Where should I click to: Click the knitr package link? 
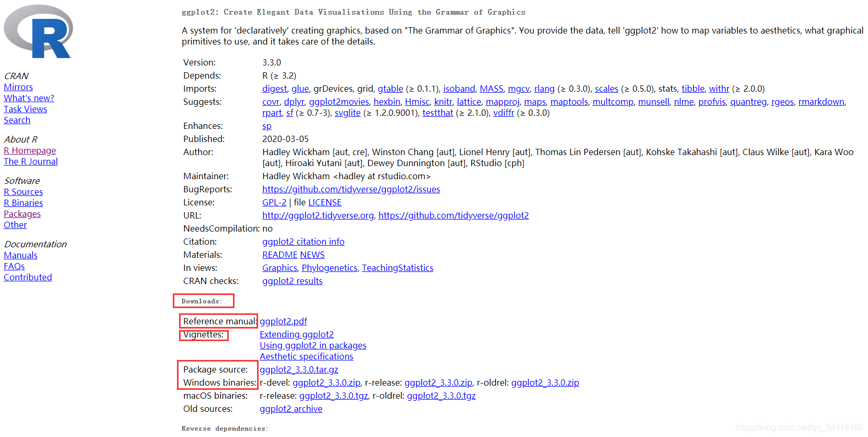point(443,102)
